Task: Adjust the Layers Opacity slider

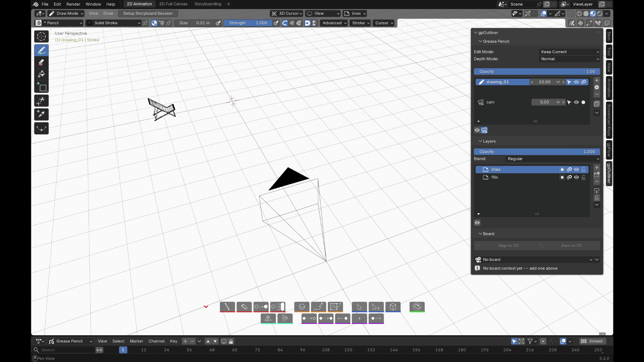Action: (x=537, y=152)
